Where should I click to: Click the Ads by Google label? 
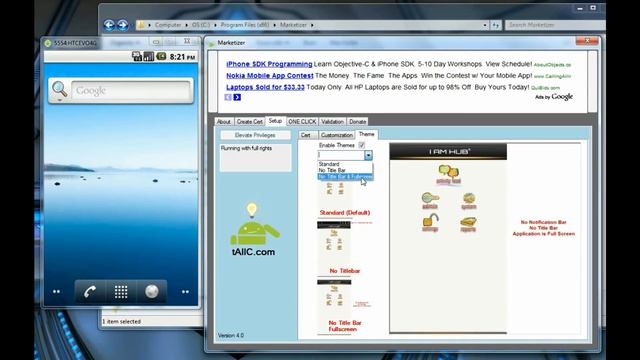(554, 97)
